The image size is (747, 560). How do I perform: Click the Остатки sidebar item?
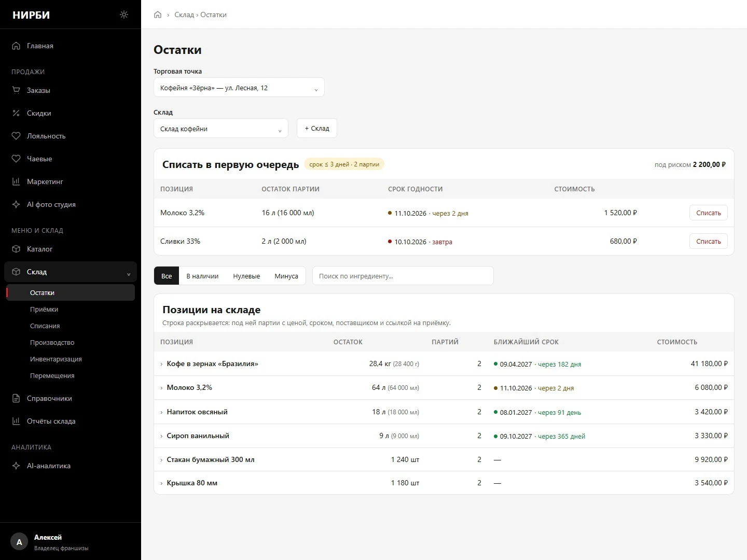click(71, 292)
